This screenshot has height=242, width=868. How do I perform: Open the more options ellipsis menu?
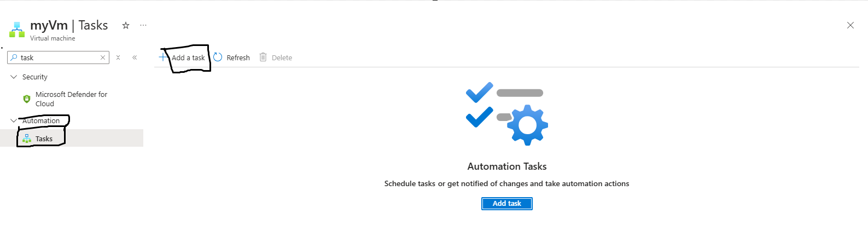tap(143, 25)
